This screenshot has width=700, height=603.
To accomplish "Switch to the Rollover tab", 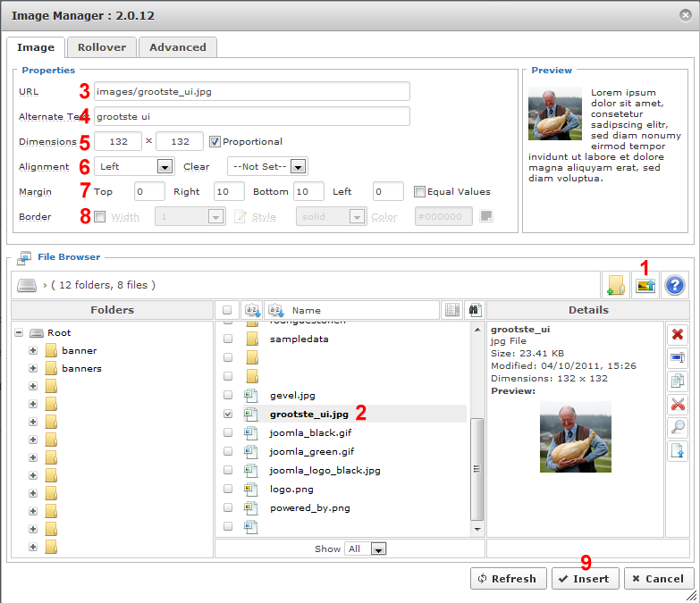I will [102, 47].
